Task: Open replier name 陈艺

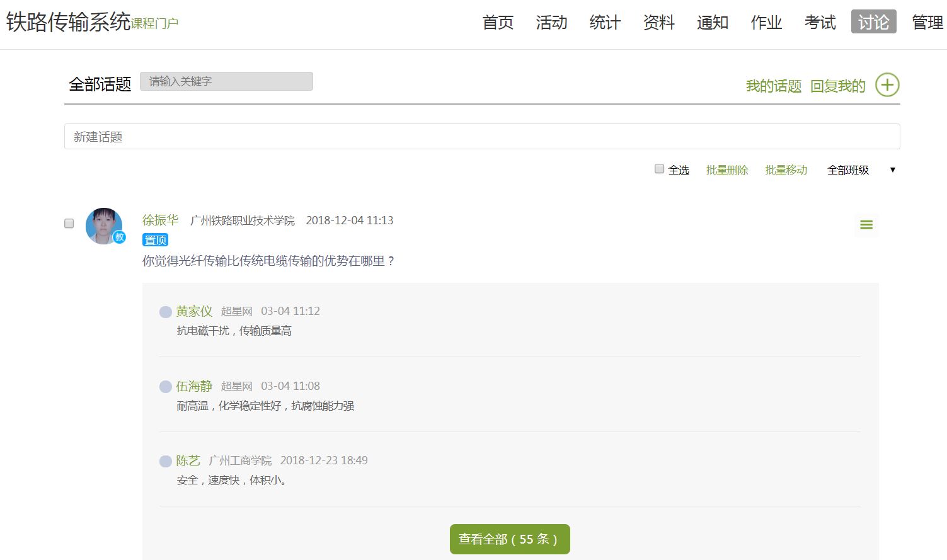Action: pos(188,460)
